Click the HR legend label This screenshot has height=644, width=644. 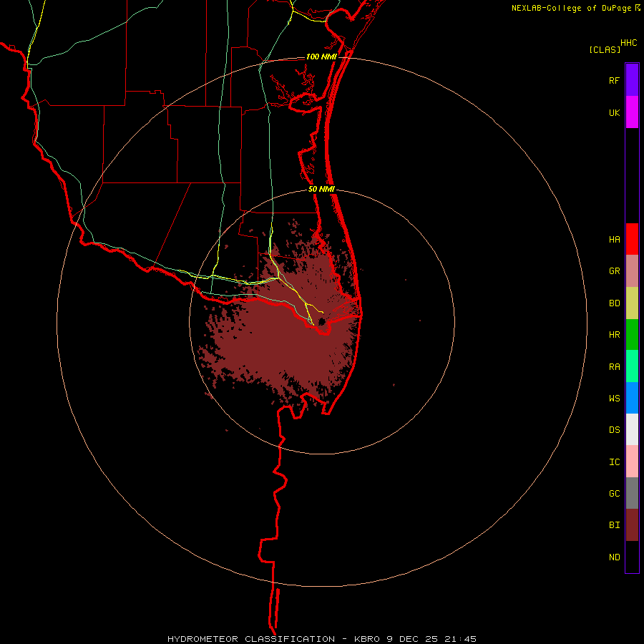614,335
